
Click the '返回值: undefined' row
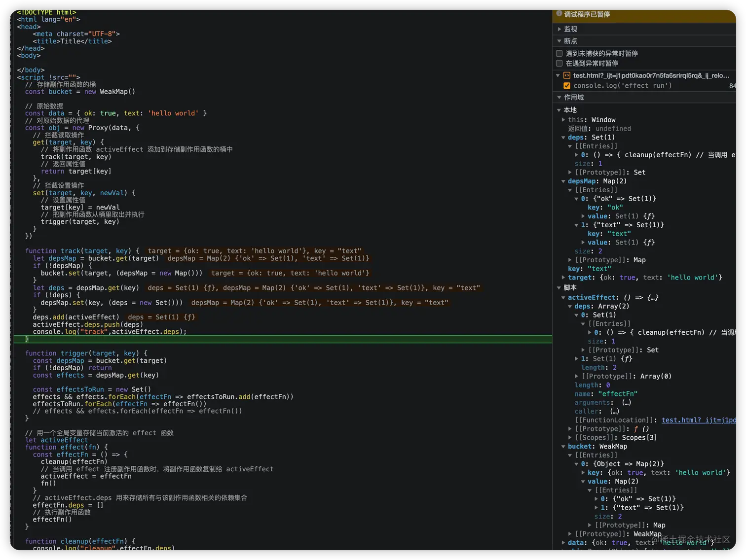(599, 129)
